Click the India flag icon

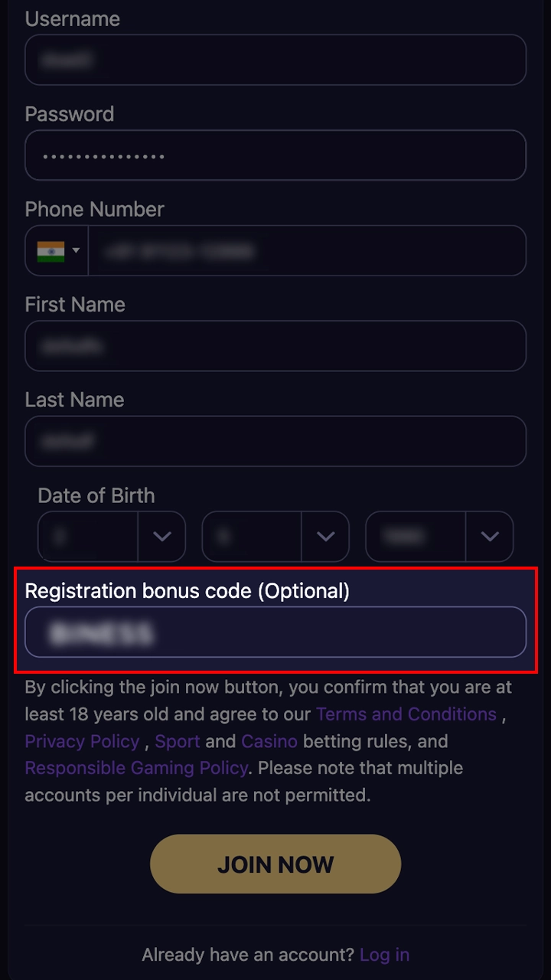tap(51, 250)
